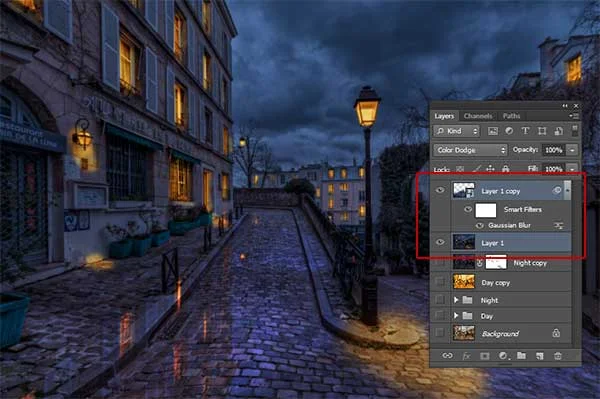Delete layer with trash icon
The image size is (600, 399).
pyautogui.click(x=558, y=356)
